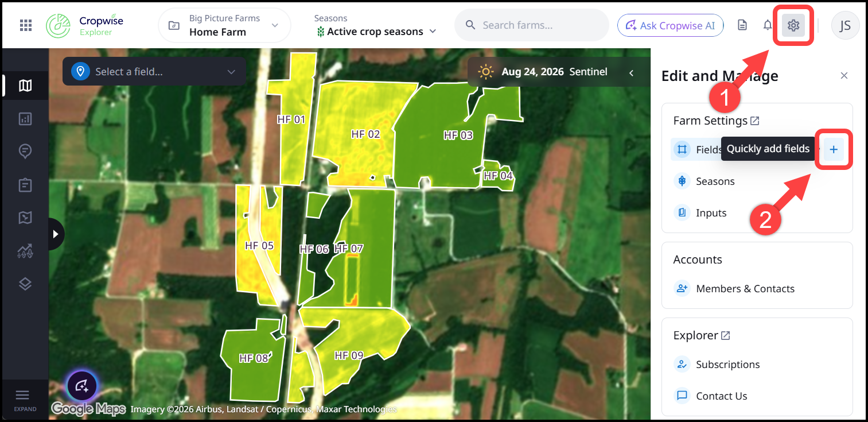
Task: Open the map video sidebar icon
Action: pyautogui.click(x=25, y=218)
